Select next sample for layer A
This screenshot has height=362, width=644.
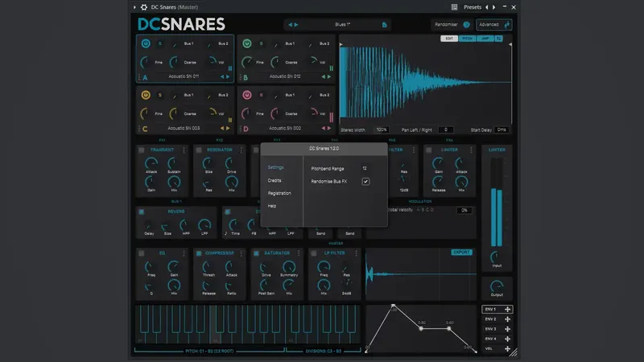229,76
